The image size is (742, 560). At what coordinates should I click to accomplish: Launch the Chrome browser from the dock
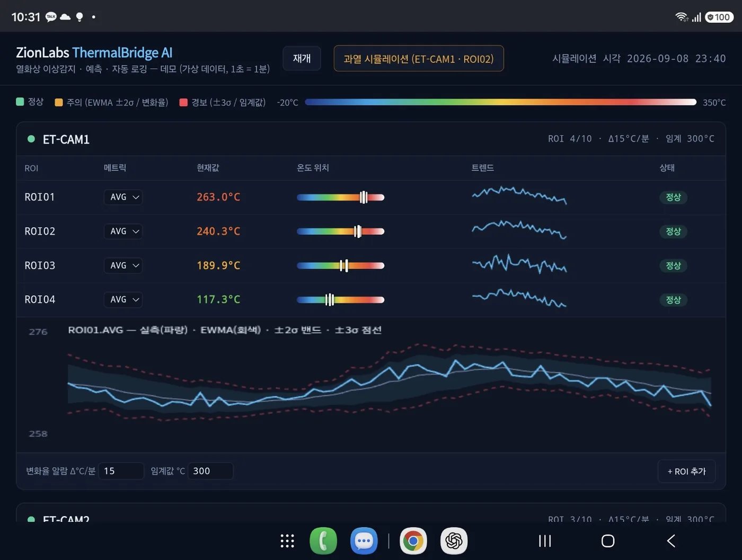(413, 541)
